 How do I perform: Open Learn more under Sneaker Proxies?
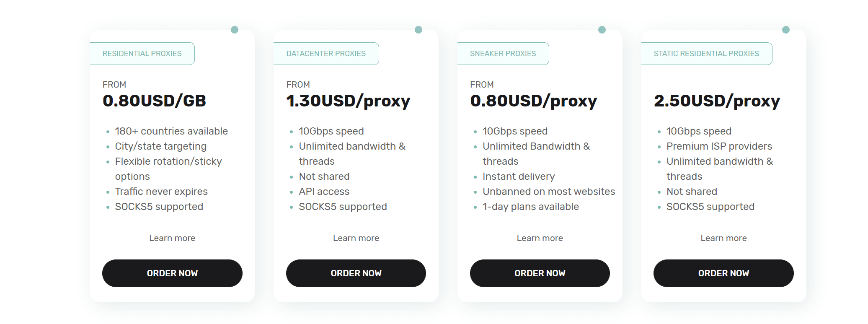(540, 238)
